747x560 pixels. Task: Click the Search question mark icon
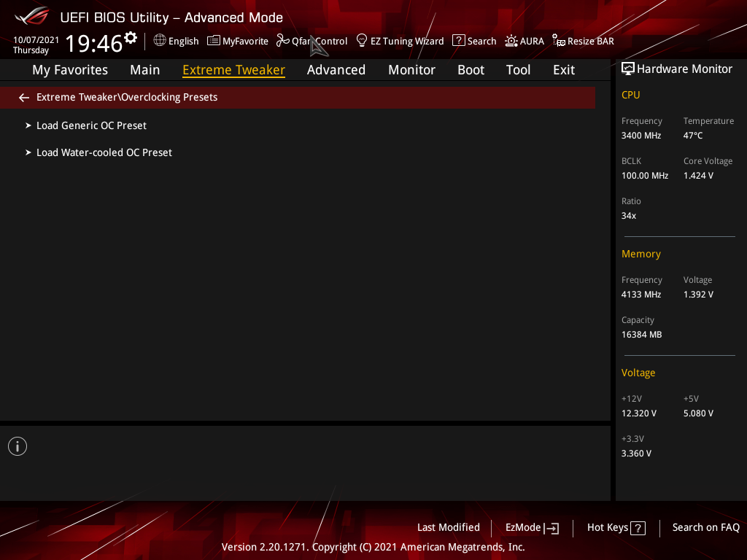click(458, 41)
